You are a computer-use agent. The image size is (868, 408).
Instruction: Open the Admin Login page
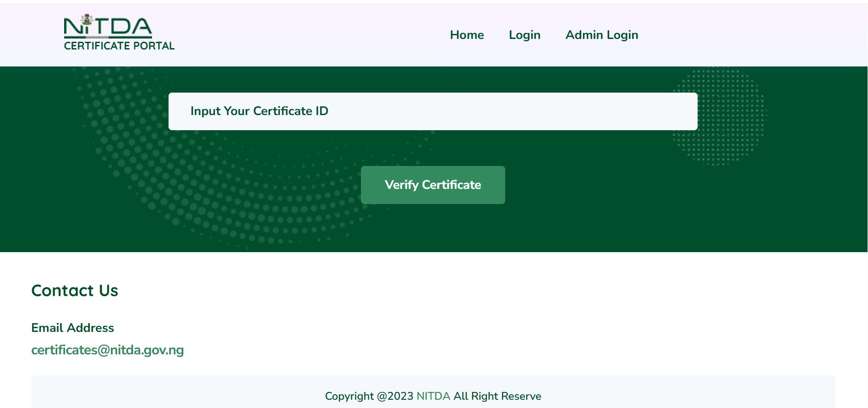click(601, 35)
